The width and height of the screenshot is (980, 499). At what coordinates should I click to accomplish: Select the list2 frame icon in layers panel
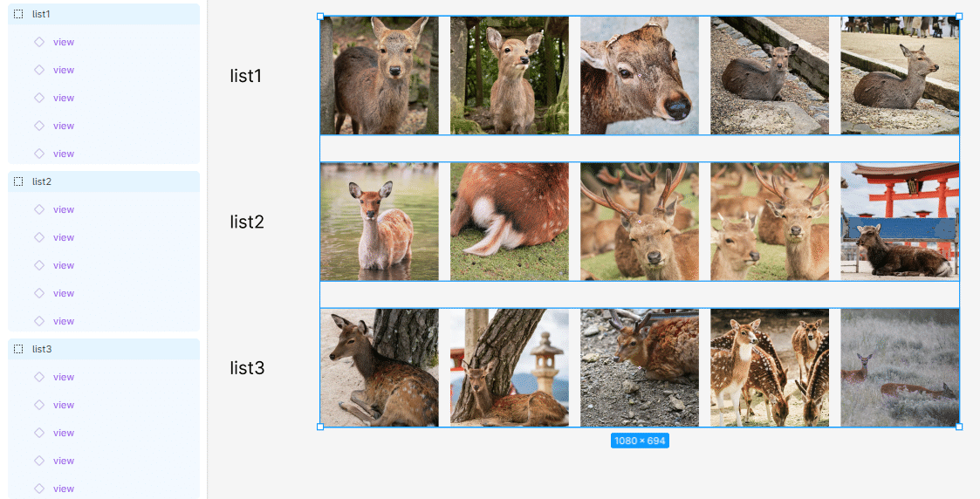coord(18,181)
